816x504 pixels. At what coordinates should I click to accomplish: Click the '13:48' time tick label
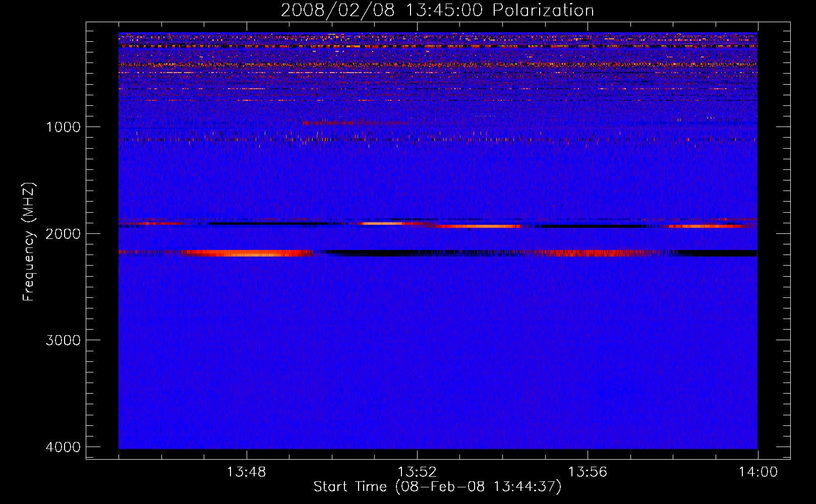click(246, 472)
